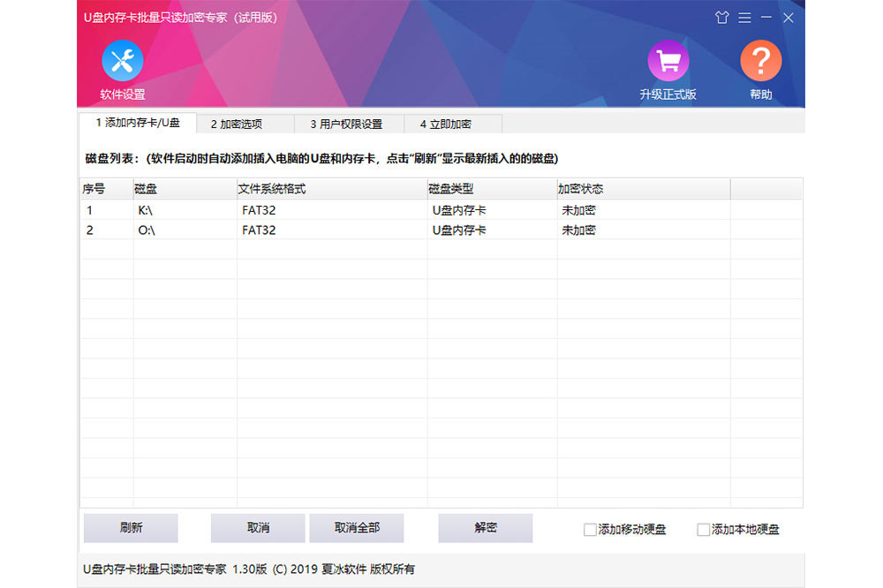Enable the 添加本地硬盘 checkbox
Screen dimensions: 883x588
pos(703,529)
